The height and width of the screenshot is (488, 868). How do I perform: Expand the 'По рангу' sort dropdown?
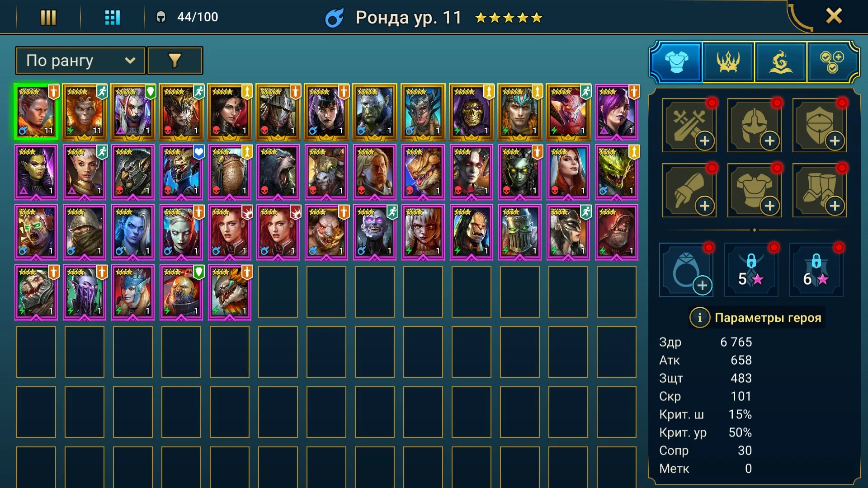[80, 61]
